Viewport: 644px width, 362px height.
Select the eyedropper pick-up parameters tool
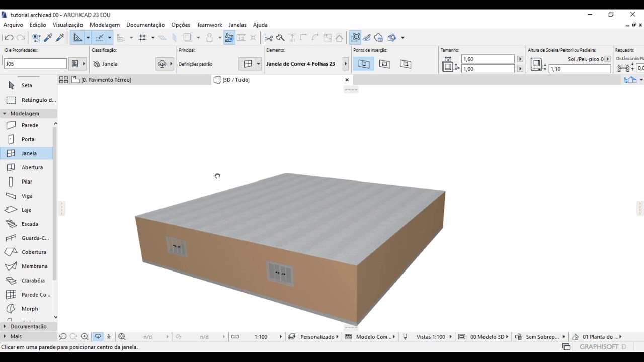49,38
